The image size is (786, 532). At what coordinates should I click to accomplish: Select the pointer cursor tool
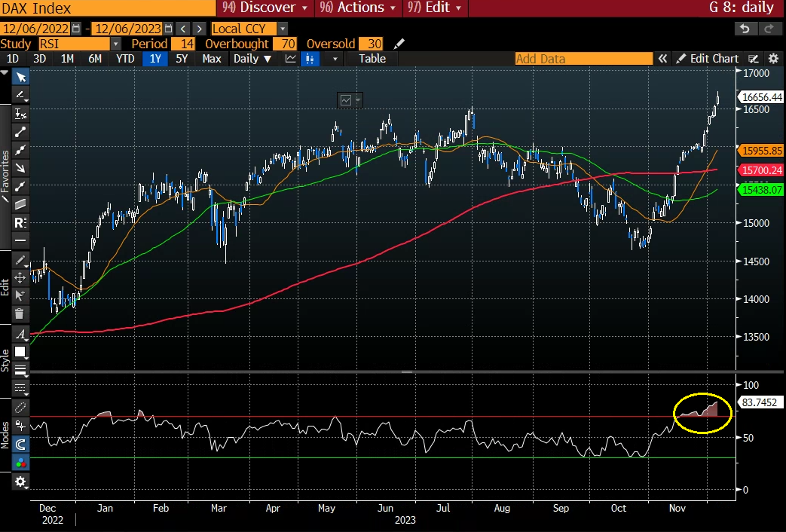coord(20,77)
